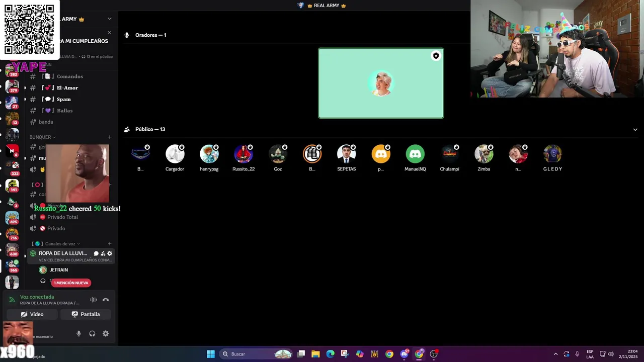This screenshot has height=362, width=644.
Task: Open Microsoft Edge from taskbar
Action: tap(330, 354)
